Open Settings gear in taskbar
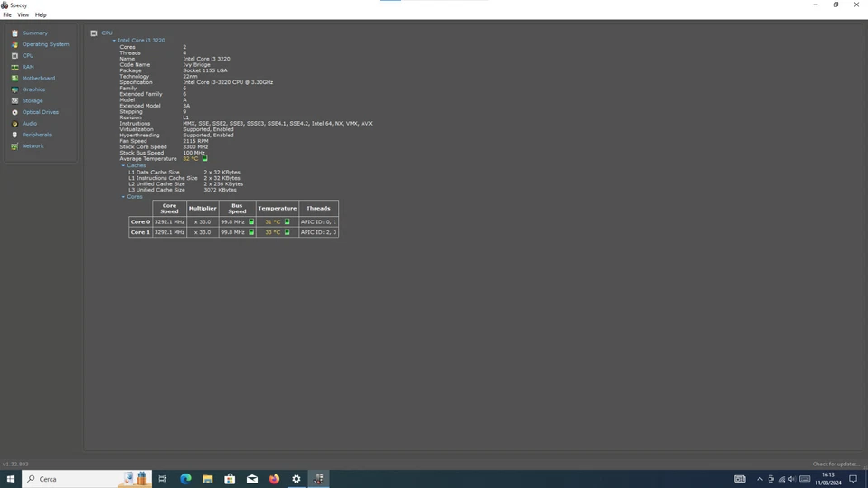868x488 pixels. pyautogui.click(x=297, y=479)
